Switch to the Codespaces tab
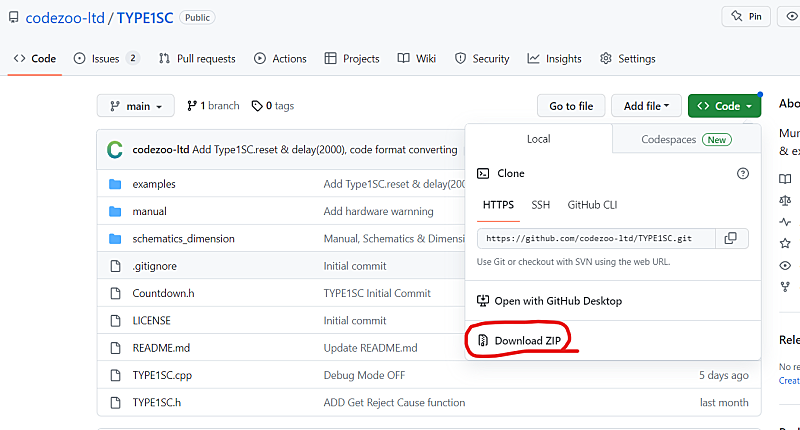 [687, 139]
